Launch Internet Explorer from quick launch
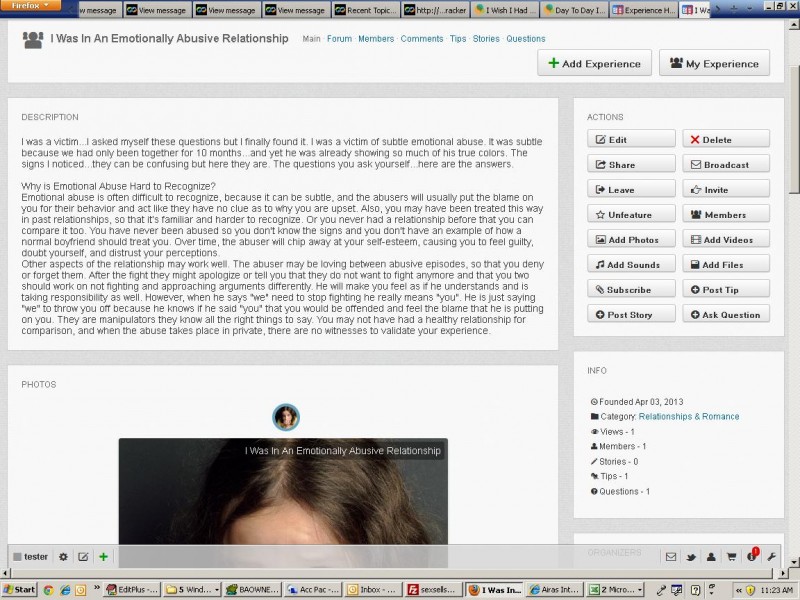This screenshot has height=600, width=800. [65, 590]
